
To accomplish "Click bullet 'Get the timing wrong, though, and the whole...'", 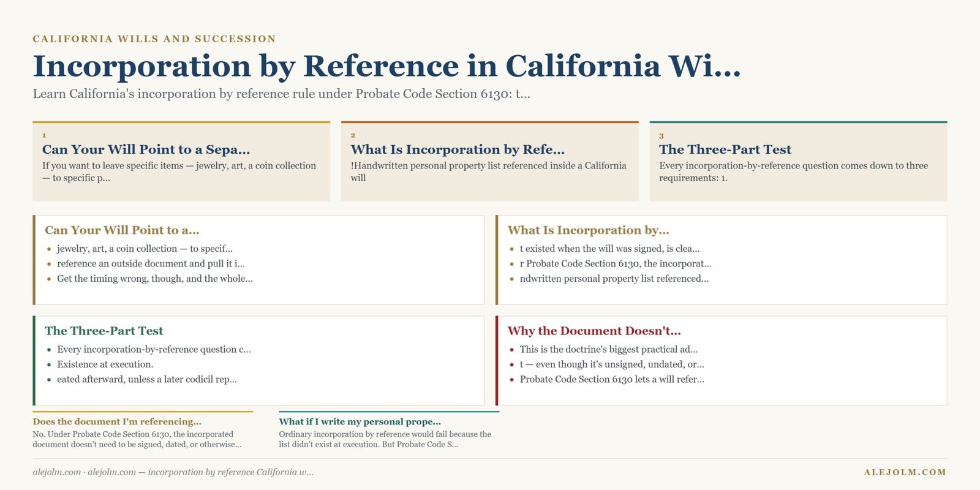I will pos(155,279).
